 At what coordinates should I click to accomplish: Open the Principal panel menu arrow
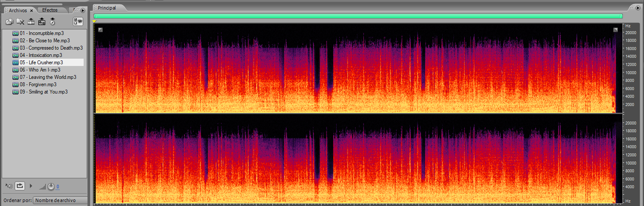pos(638,8)
